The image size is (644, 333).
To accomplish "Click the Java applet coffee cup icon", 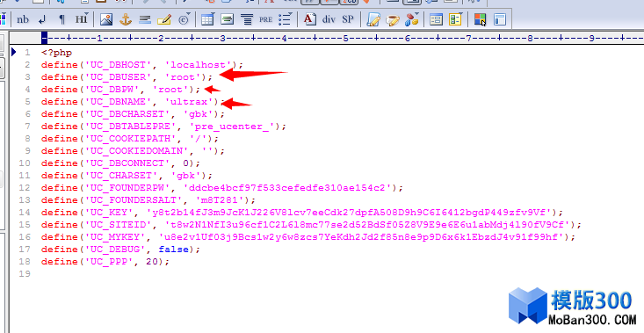I will pyautogui.click(x=393, y=19).
